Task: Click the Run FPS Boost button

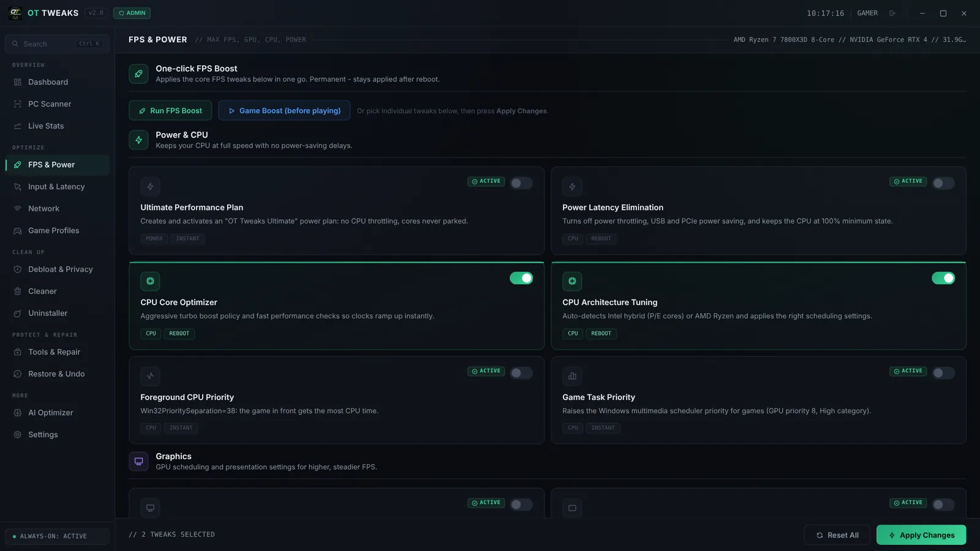Action: [170, 111]
